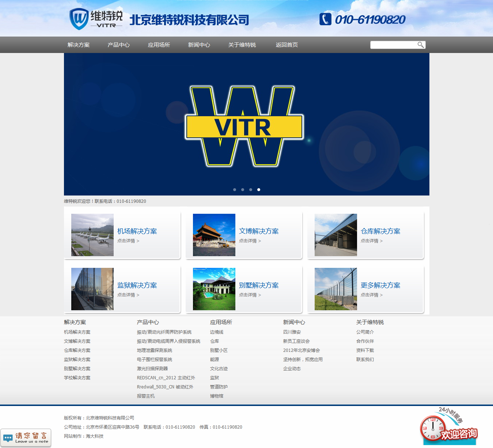Image resolution: width=493 pixels, height=448 pixels.
Task: Click the phone icon beside 010-61190820
Action: (x=325, y=19)
